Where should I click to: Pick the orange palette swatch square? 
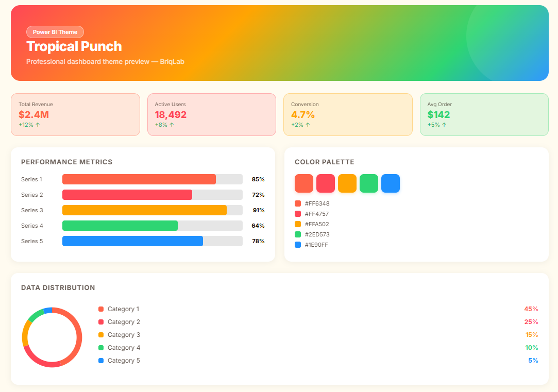coord(347,183)
